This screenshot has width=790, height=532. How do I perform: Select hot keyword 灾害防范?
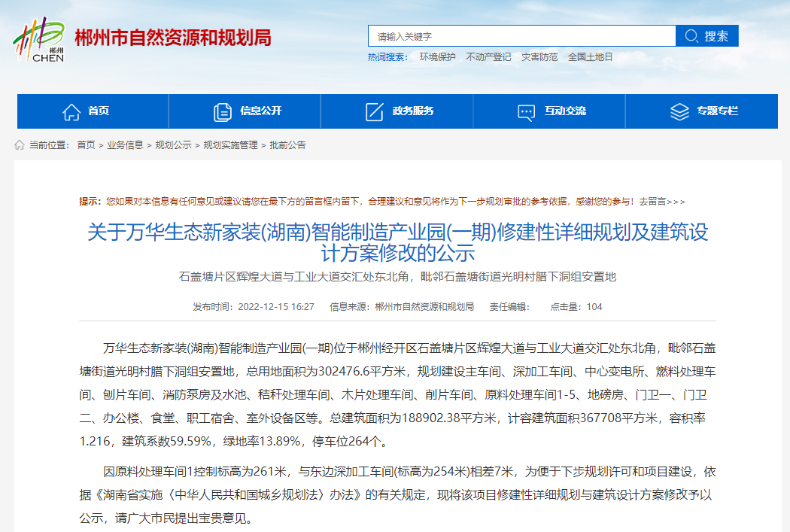point(539,57)
